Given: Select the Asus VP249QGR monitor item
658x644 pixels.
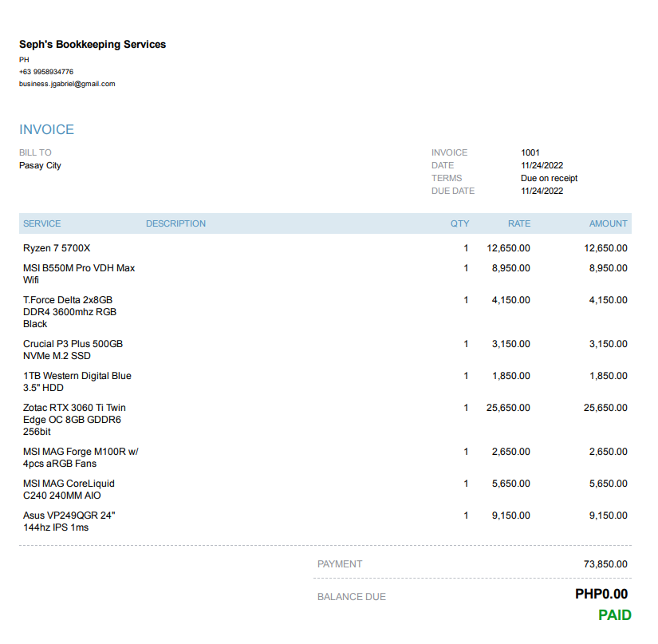Looking at the screenshot, I should (x=68, y=521).
